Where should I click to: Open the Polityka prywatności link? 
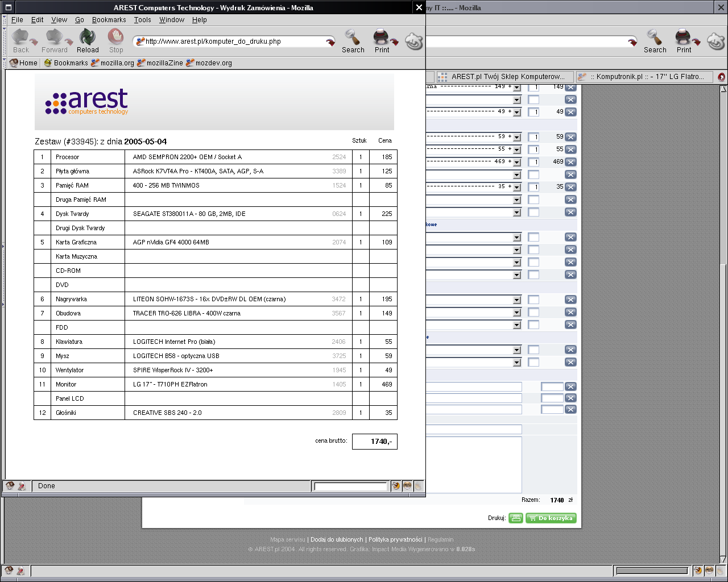(x=395, y=539)
